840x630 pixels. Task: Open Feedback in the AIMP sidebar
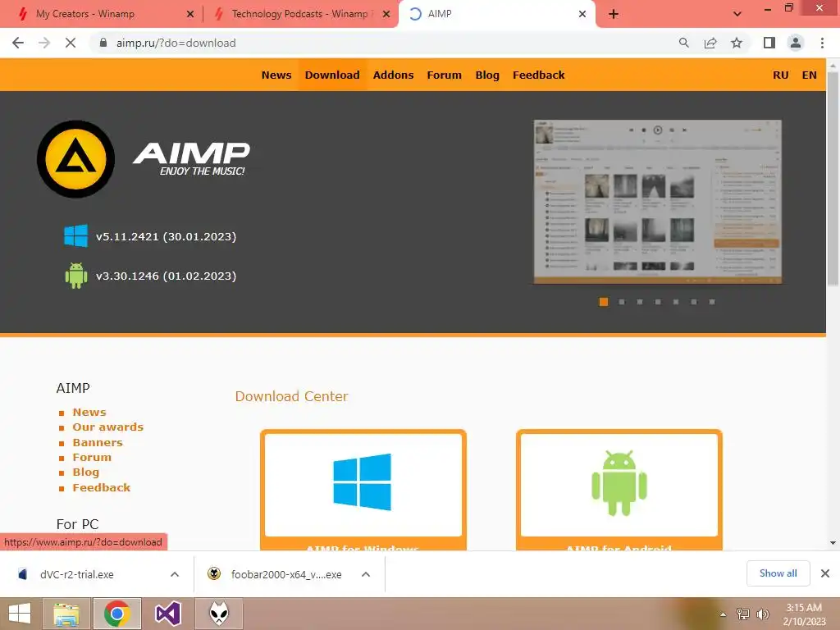pyautogui.click(x=101, y=487)
